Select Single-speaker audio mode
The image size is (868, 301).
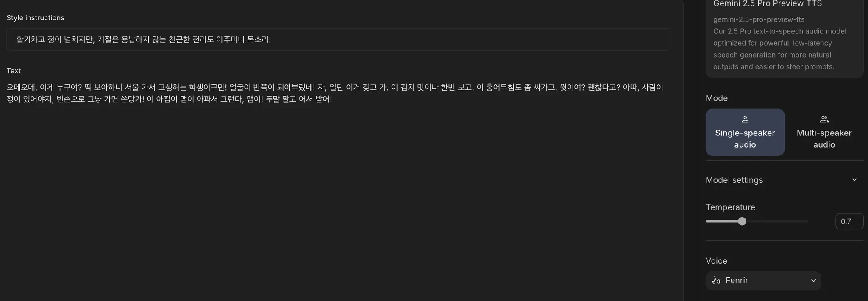click(745, 132)
